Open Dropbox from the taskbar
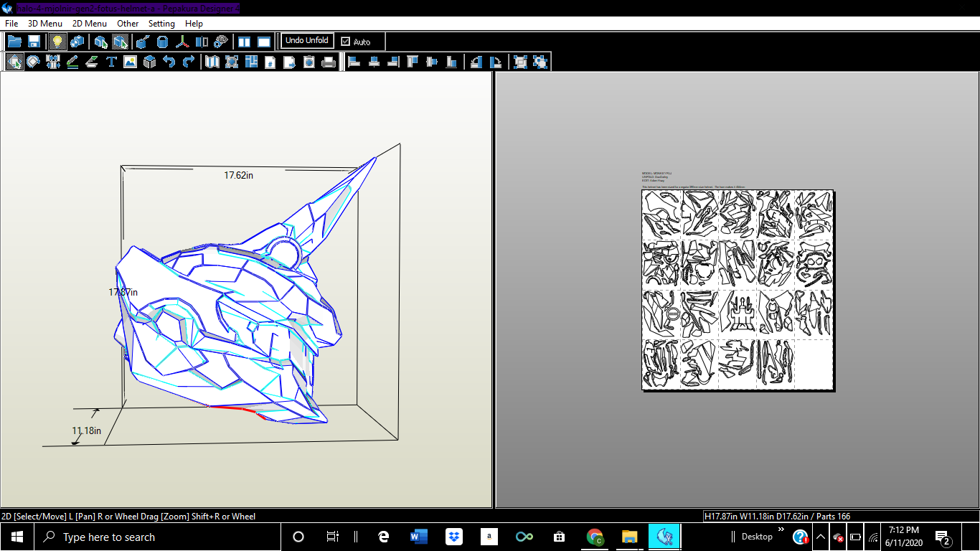Viewport: 980px width, 551px height. click(x=453, y=537)
